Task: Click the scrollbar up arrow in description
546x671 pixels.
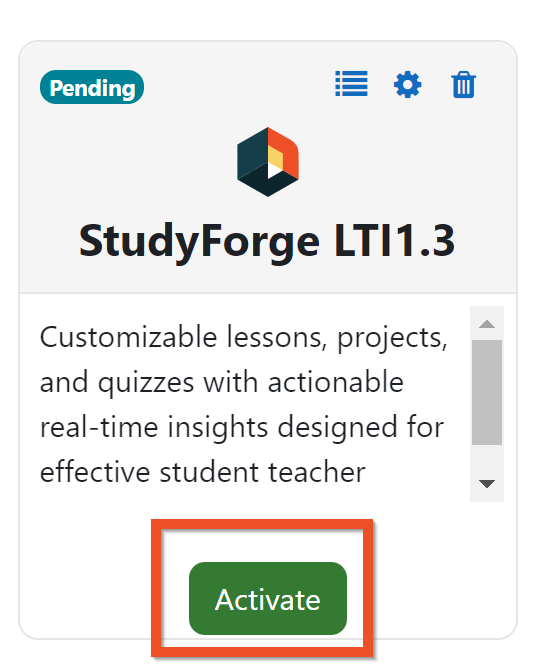Action: [487, 324]
